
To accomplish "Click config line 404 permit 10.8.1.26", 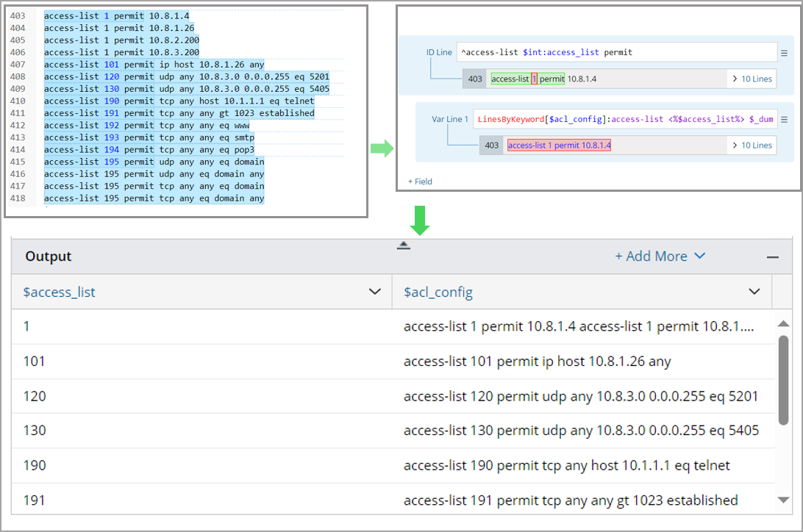I will click(x=119, y=28).
